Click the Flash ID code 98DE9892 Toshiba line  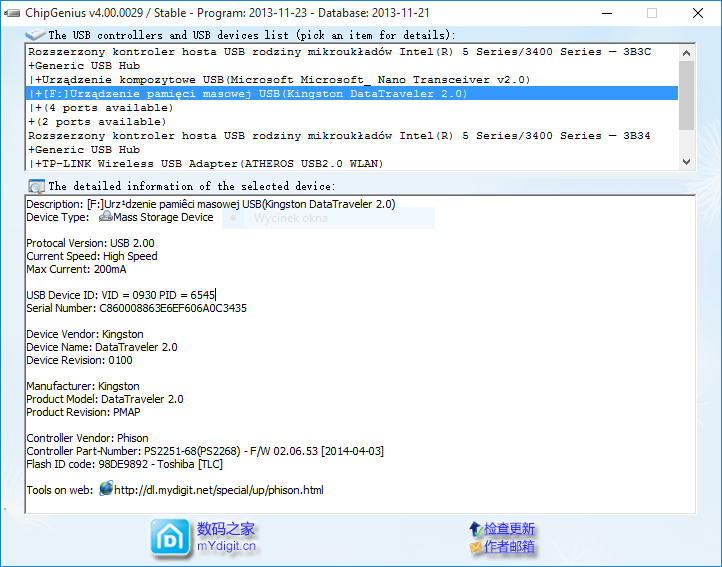[x=124, y=464]
